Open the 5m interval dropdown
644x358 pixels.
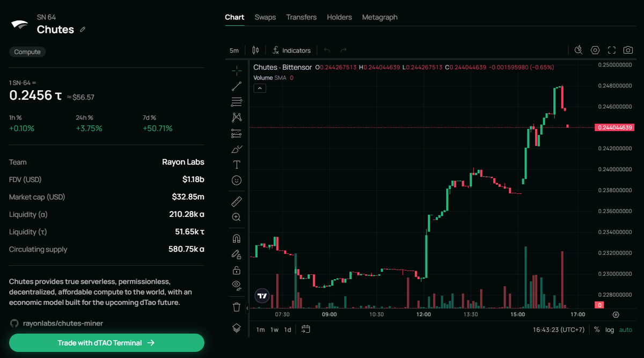click(x=234, y=50)
